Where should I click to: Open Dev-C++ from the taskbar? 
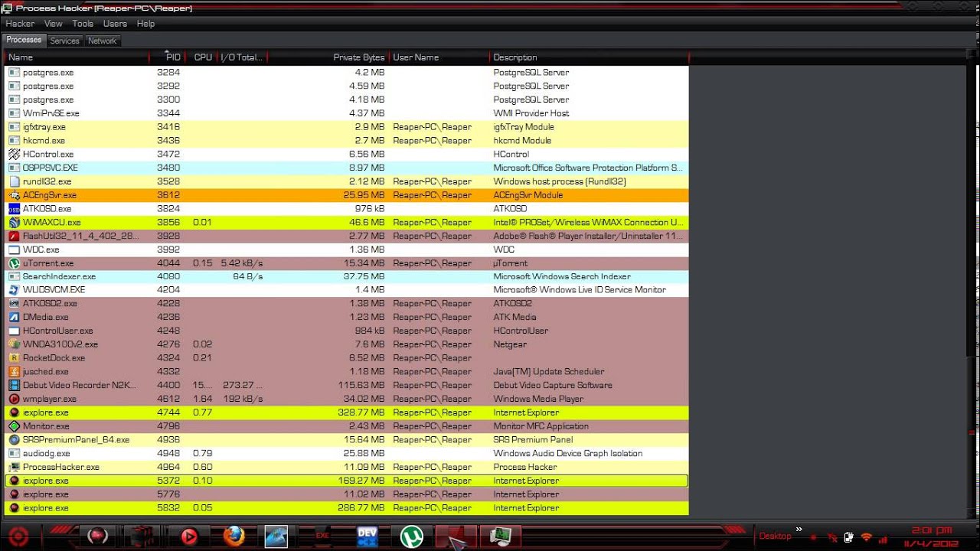tap(367, 536)
